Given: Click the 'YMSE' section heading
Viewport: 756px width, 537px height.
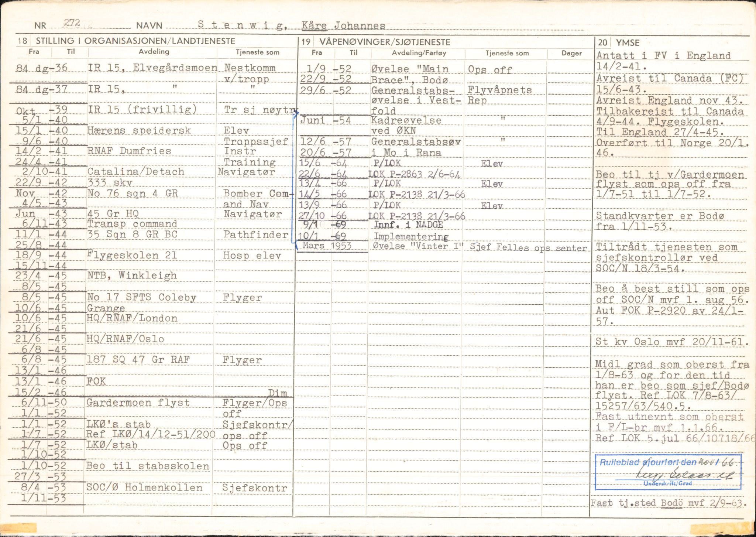Looking at the screenshot, I should click(627, 43).
